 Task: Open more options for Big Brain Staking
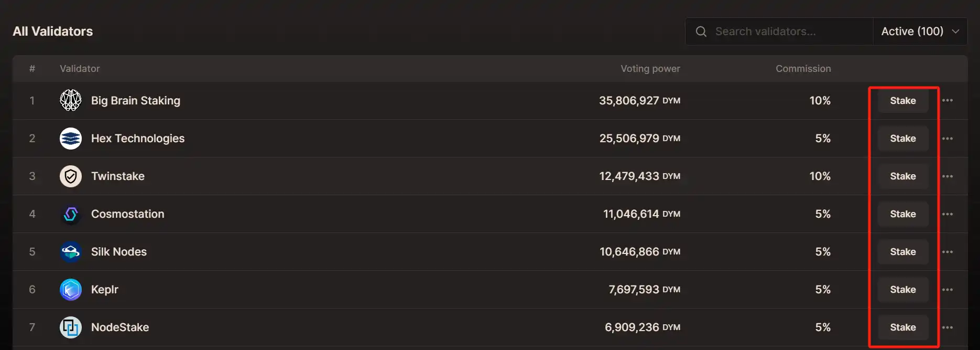point(948,100)
